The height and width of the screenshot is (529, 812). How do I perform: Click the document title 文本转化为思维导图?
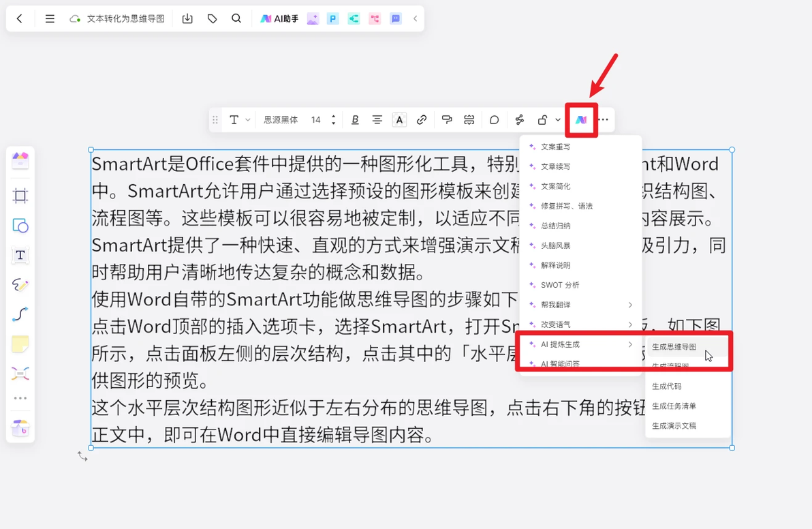pos(125,18)
